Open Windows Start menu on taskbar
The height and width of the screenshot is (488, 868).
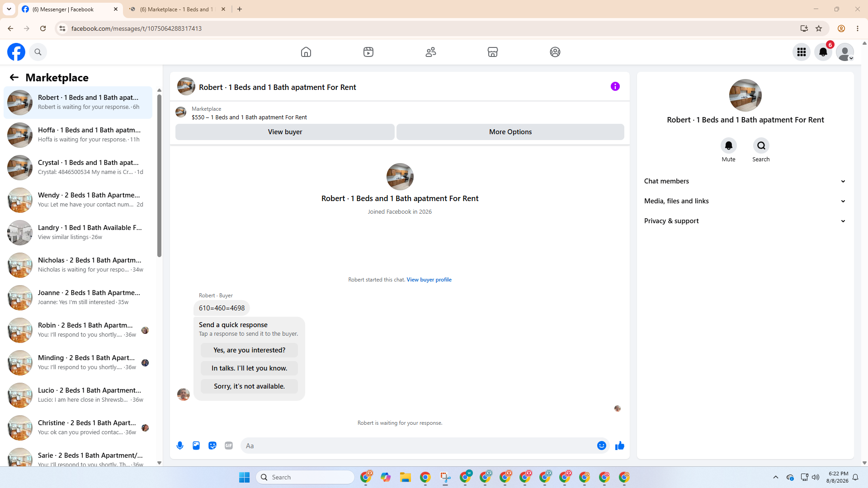(x=244, y=477)
